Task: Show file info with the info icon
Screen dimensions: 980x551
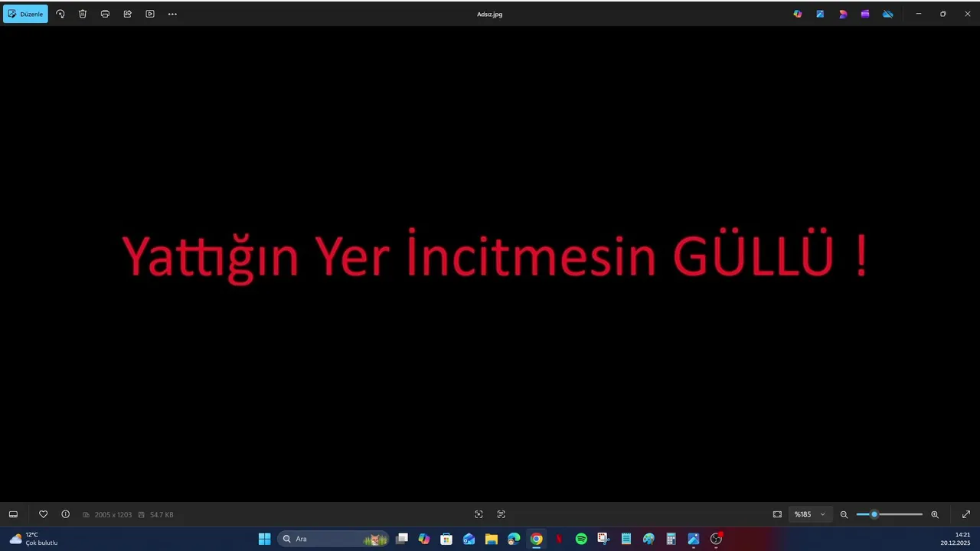Action: click(x=66, y=514)
